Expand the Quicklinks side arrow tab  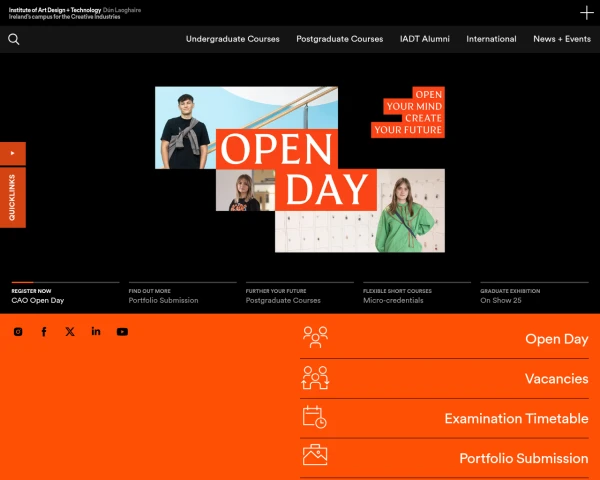click(12, 153)
